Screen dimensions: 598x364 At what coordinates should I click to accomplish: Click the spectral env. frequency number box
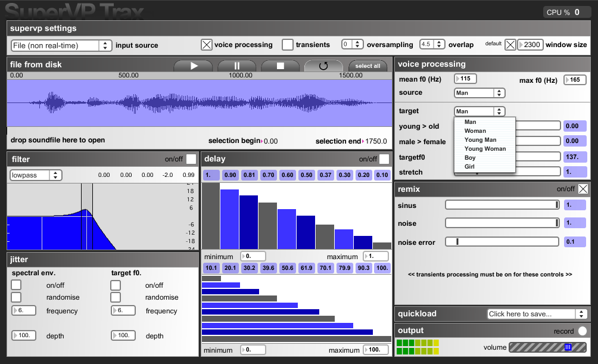click(24, 310)
